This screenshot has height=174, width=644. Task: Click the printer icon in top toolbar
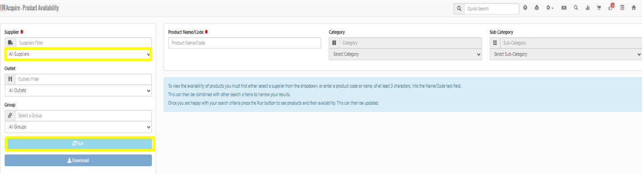537,8
